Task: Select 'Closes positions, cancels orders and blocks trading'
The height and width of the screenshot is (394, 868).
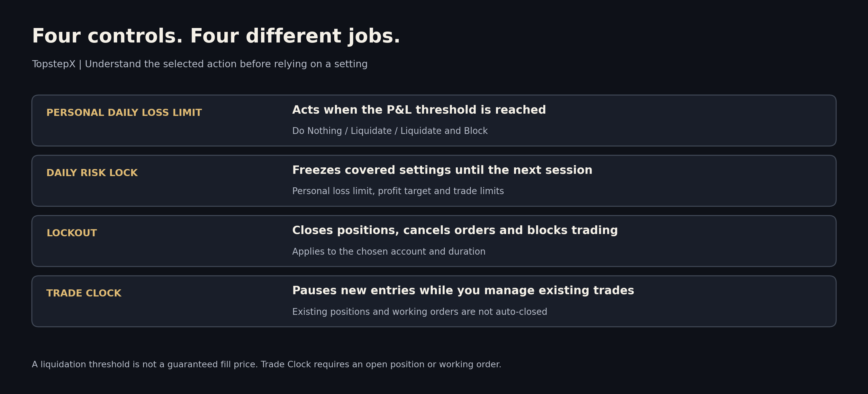Action: (455, 230)
